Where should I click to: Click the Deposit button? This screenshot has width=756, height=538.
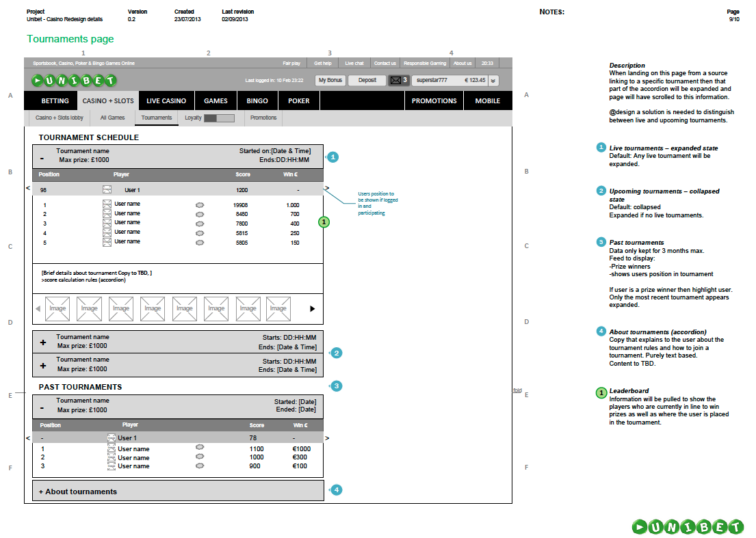pos(367,80)
